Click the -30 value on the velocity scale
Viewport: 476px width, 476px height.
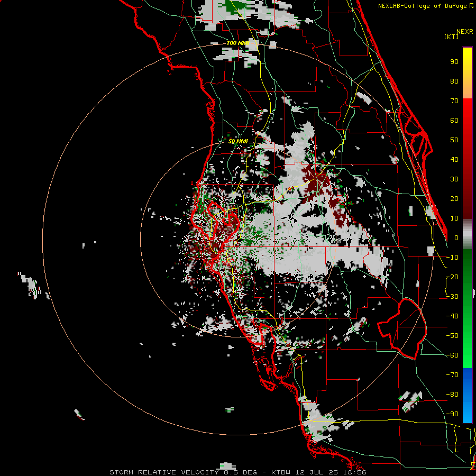click(452, 297)
